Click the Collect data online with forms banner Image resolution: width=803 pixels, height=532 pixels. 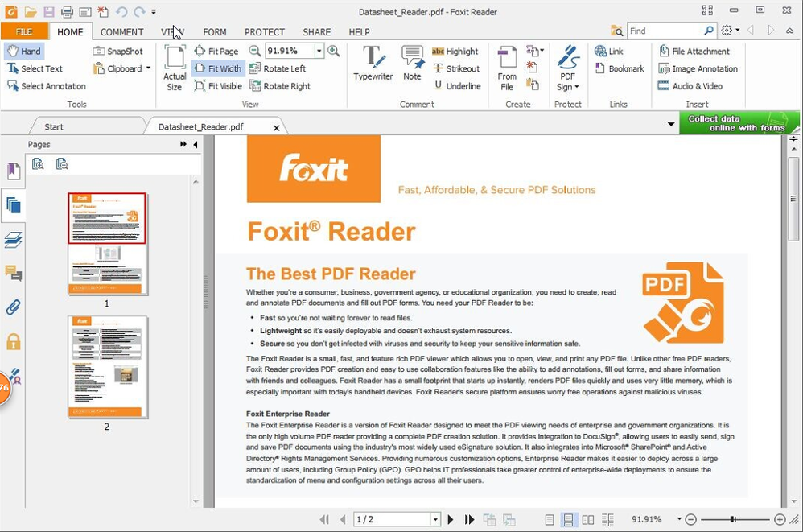pos(738,122)
